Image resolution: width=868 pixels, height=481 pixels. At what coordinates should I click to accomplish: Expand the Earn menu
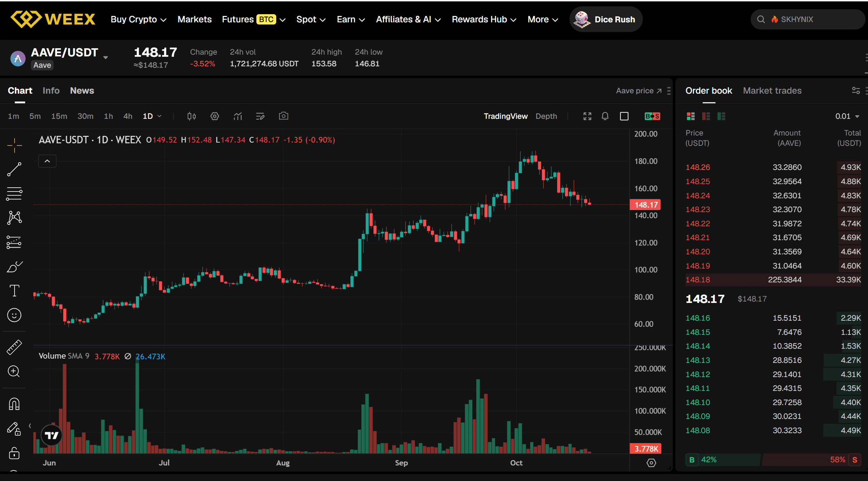(351, 20)
